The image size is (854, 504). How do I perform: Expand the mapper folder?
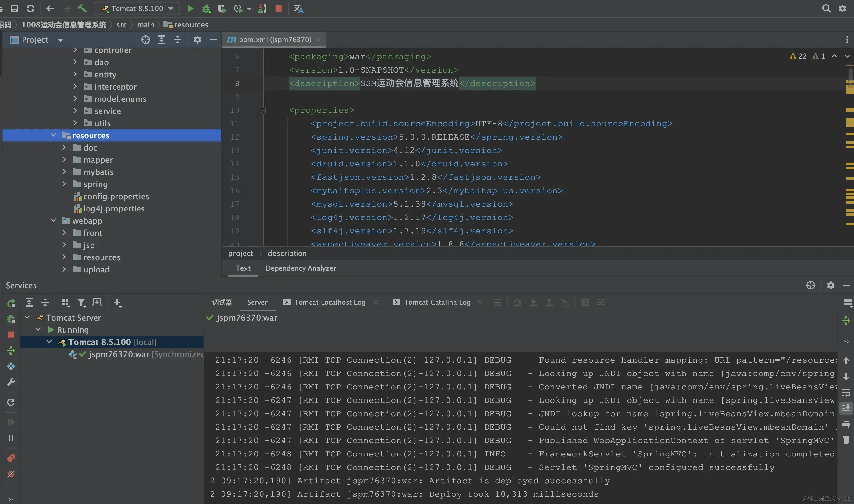point(64,159)
